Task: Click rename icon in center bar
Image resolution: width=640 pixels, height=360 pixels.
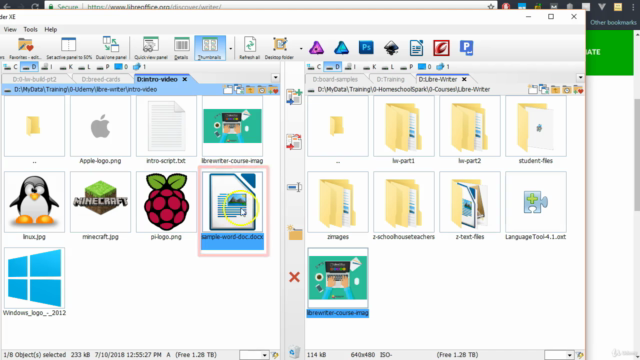Action: [294, 187]
